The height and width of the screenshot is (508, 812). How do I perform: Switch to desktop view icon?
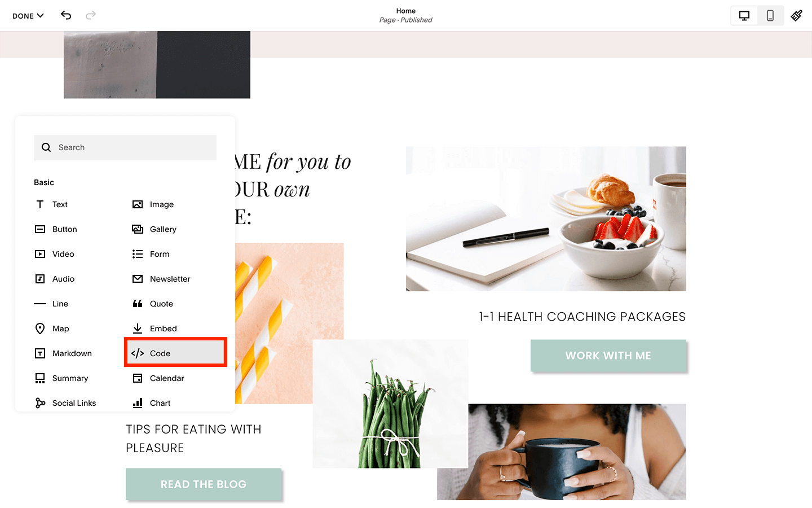pos(744,16)
